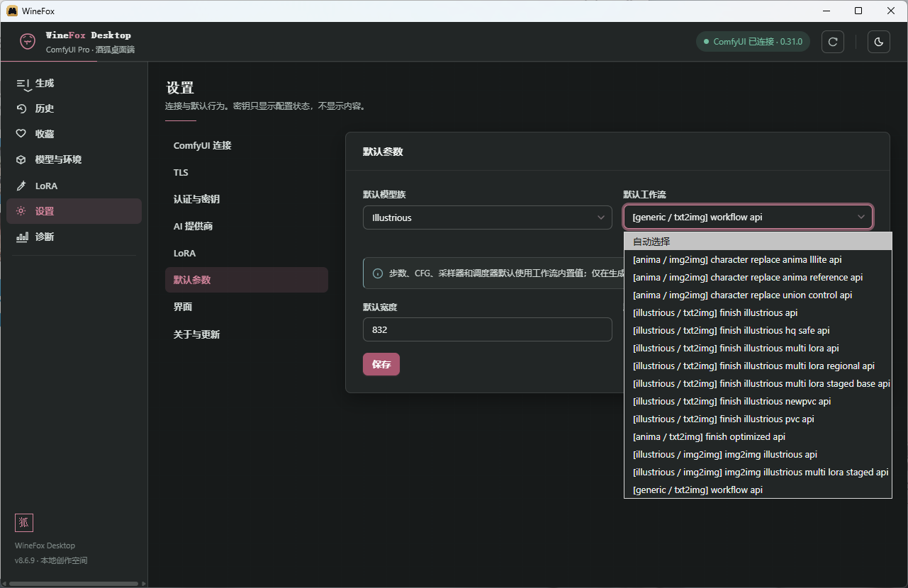Choose anima finish optimized api option

(758, 436)
